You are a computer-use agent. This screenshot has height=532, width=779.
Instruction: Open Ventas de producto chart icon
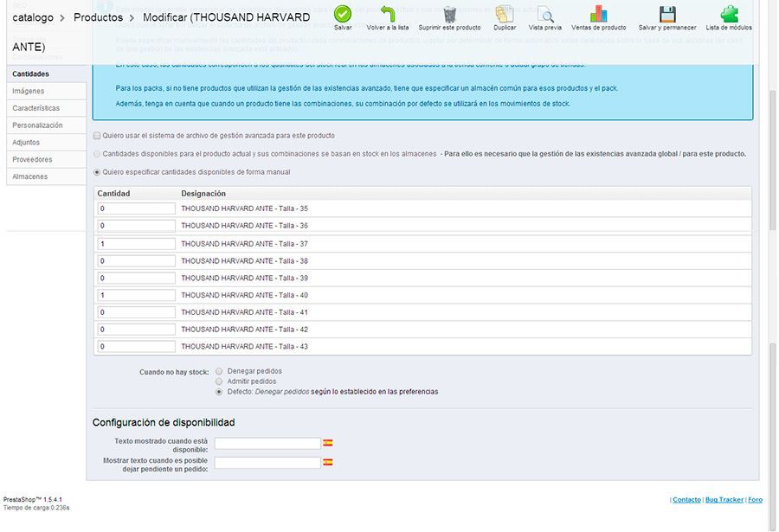(598, 14)
